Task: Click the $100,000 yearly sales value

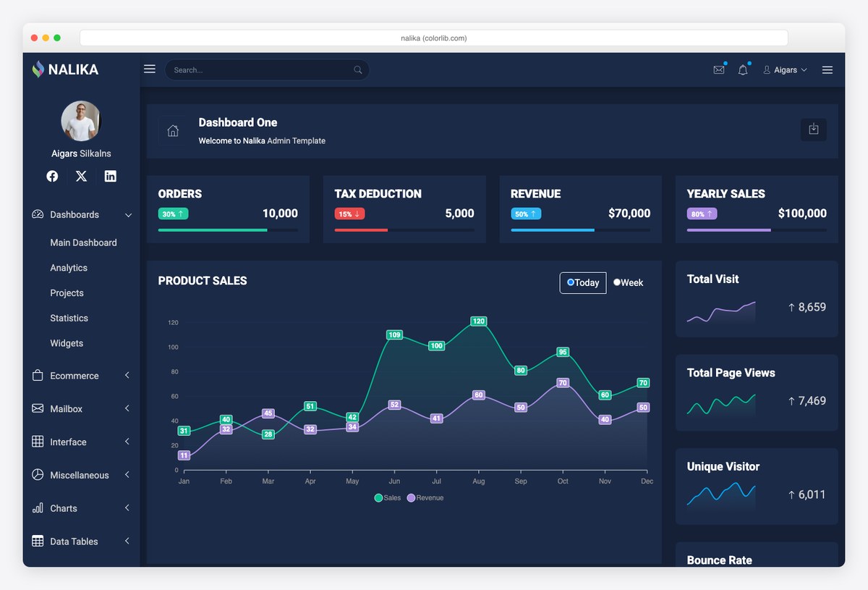Action: [802, 213]
